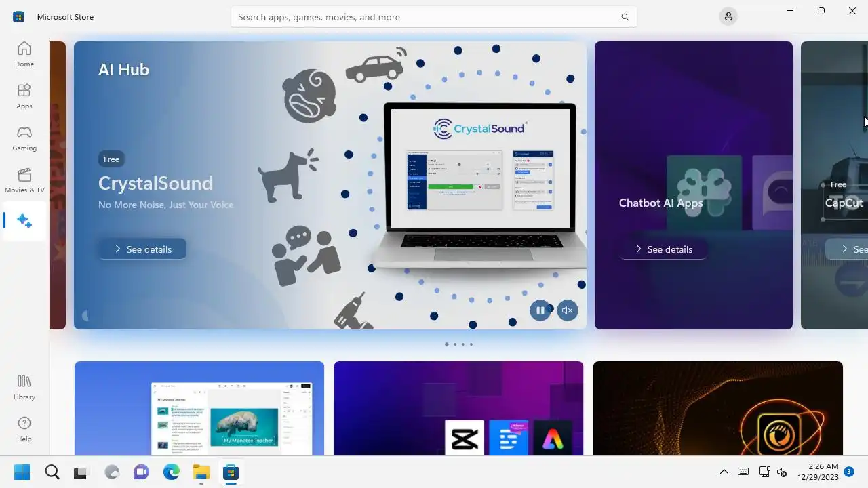868x488 pixels.
Task: See details for Chatbot AI Apps
Action: 663,249
